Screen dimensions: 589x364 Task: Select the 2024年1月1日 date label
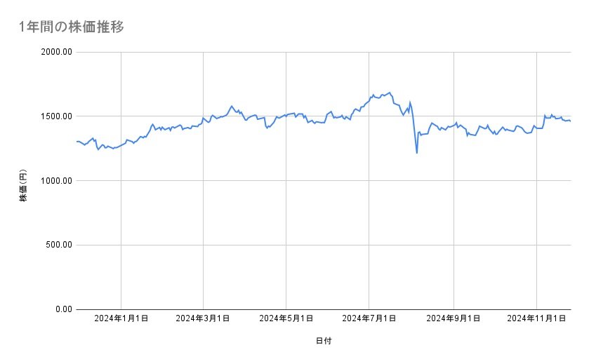121,318
